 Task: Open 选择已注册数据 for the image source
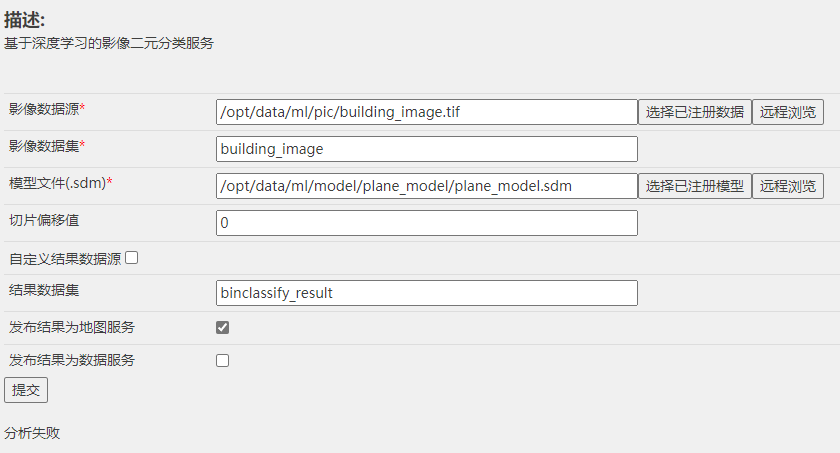tap(694, 112)
